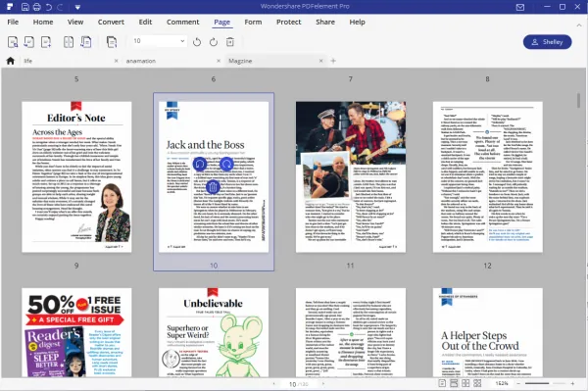Open the quick access customize dropdown
This screenshot has height=391, width=588.
coord(77,7)
